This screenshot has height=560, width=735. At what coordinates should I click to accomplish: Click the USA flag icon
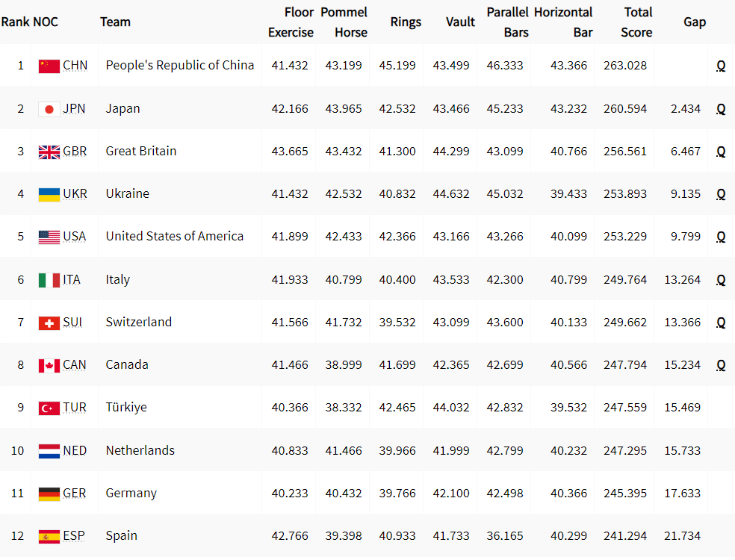49,237
